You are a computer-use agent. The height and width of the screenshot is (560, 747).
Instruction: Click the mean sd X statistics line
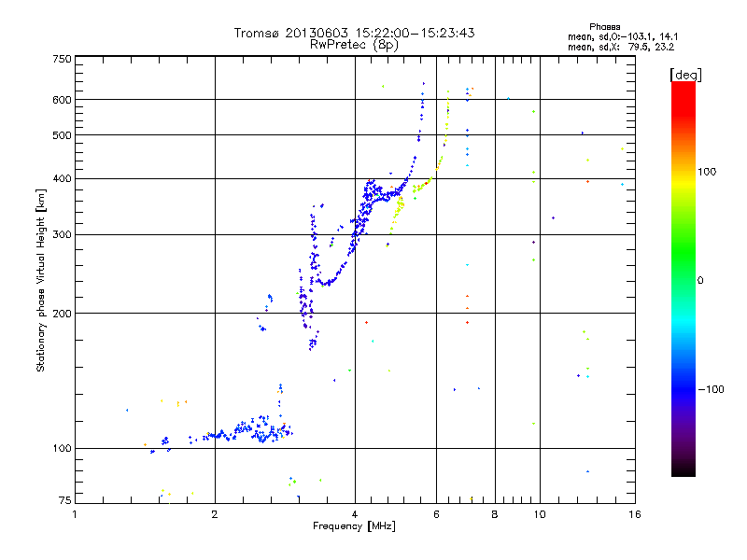[621, 47]
